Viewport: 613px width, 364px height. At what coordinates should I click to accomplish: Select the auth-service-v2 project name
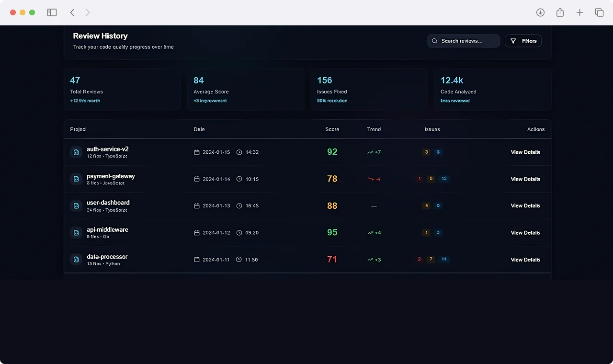point(108,149)
